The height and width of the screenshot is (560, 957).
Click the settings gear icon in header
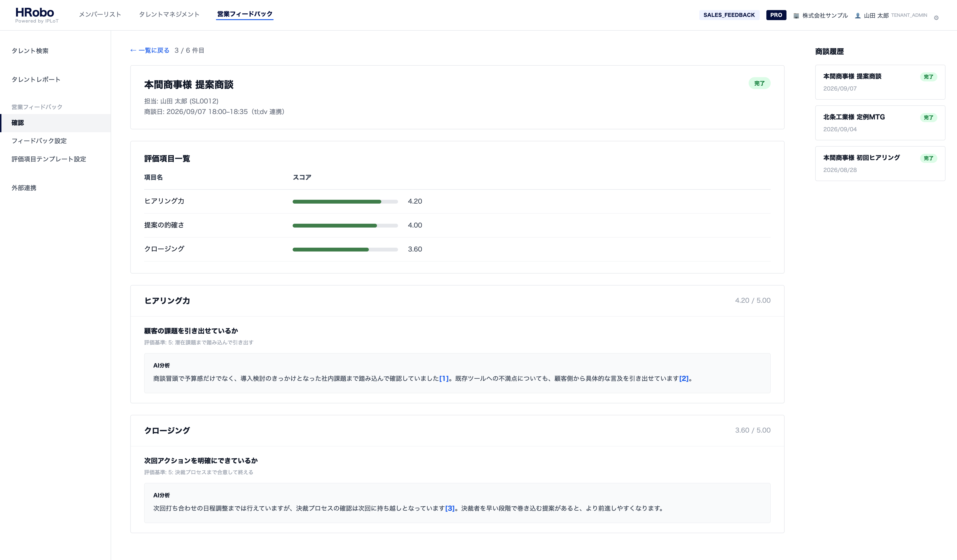click(x=936, y=17)
